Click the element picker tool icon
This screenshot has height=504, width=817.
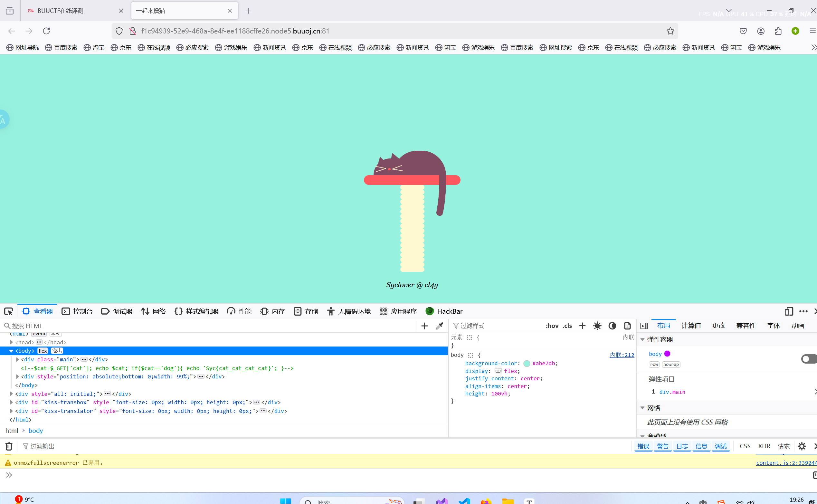point(8,311)
